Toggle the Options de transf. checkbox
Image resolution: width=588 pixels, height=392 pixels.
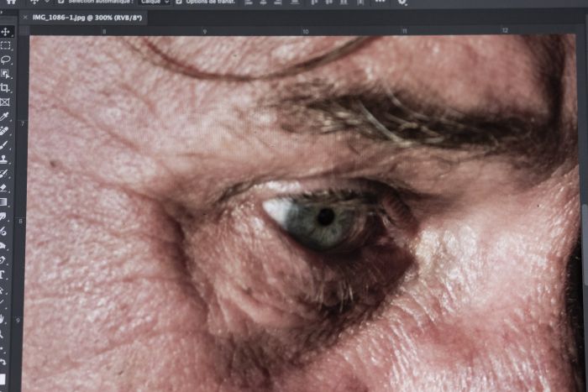point(179,2)
